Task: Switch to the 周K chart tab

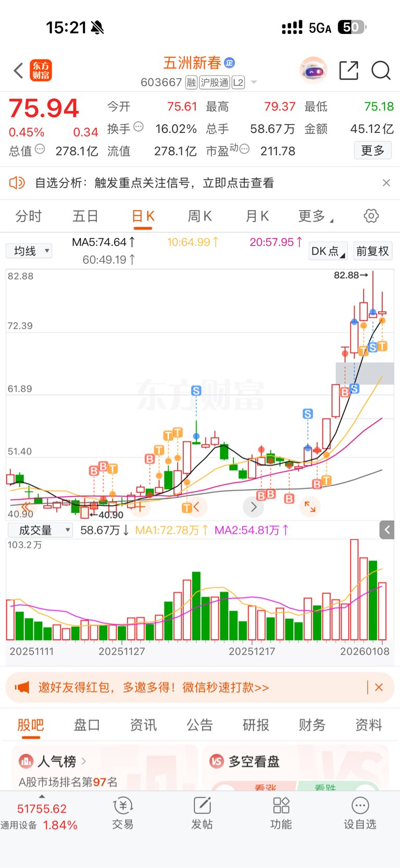Action: click(x=199, y=216)
